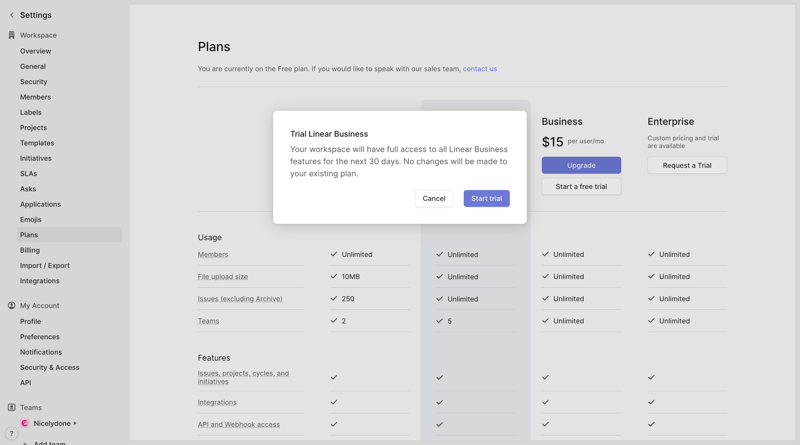Select the Plans sidebar item

tap(69, 235)
